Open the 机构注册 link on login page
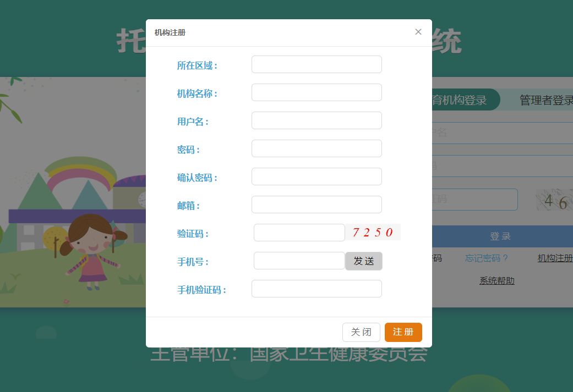This screenshot has width=573, height=392. pos(555,258)
